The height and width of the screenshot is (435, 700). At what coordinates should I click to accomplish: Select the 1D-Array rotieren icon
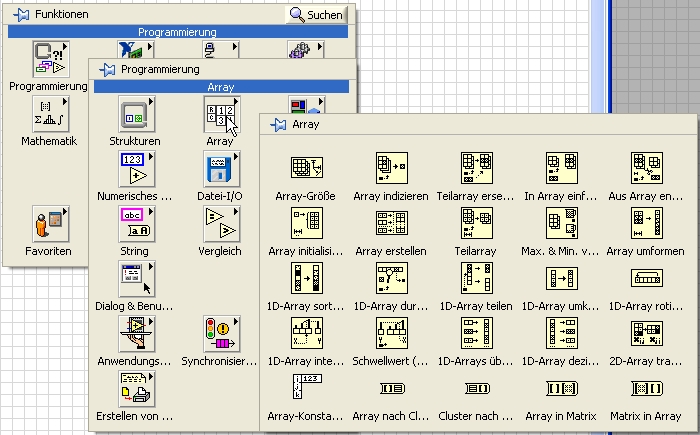[646, 278]
